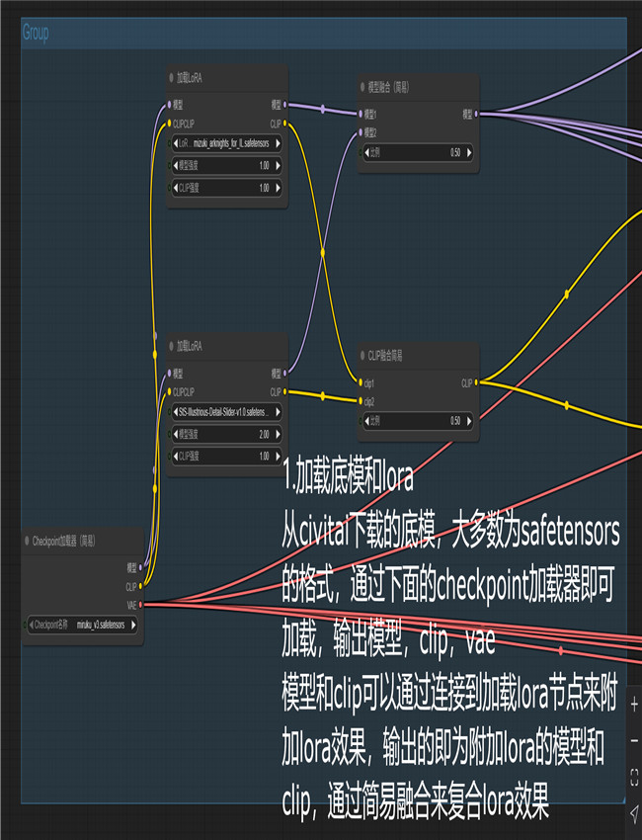Click the clip2 input port on CLIP融合简易
642x840 pixels.
coord(361,401)
